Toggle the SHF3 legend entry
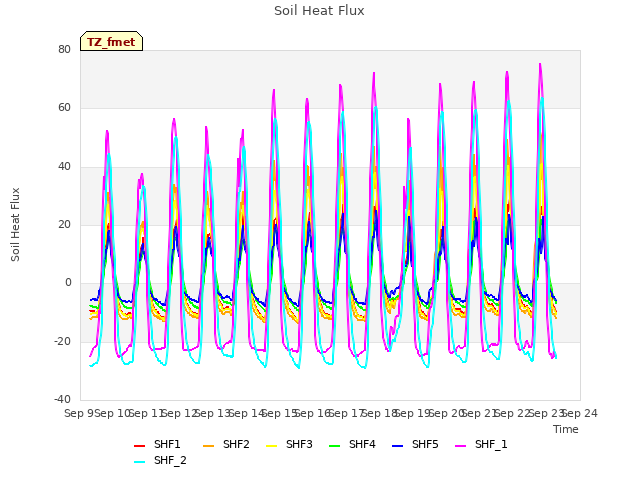The width and height of the screenshot is (640, 480). pyautogui.click(x=289, y=444)
